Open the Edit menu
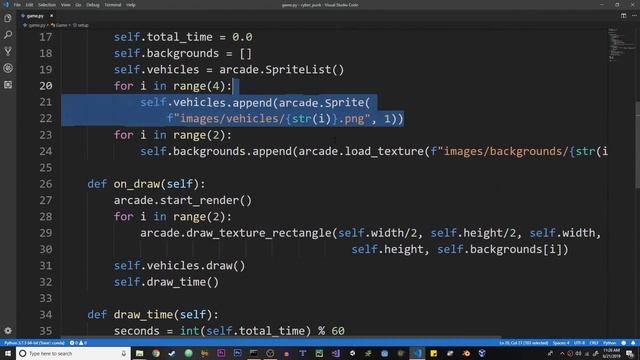This screenshot has width=640, height=360. (x=29, y=5)
